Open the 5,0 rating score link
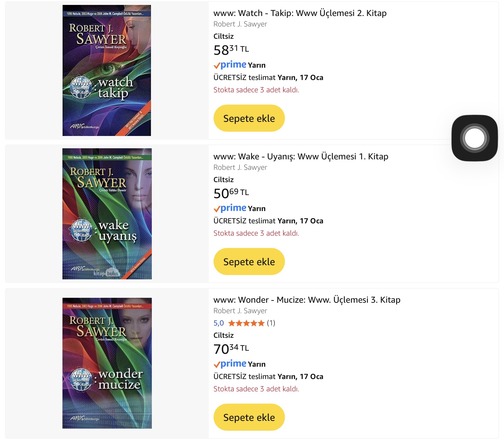This screenshot has height=439, width=504. [219, 323]
